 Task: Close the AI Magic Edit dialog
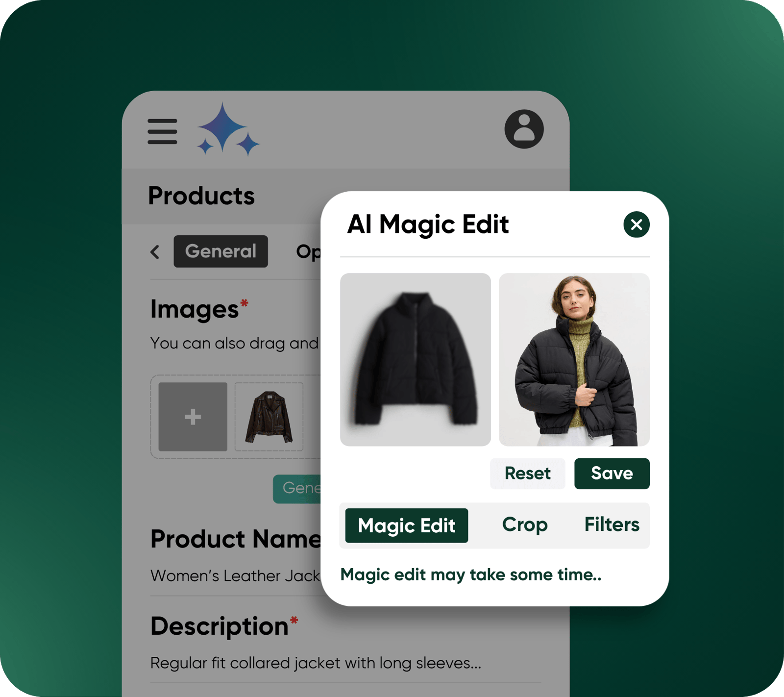(636, 224)
